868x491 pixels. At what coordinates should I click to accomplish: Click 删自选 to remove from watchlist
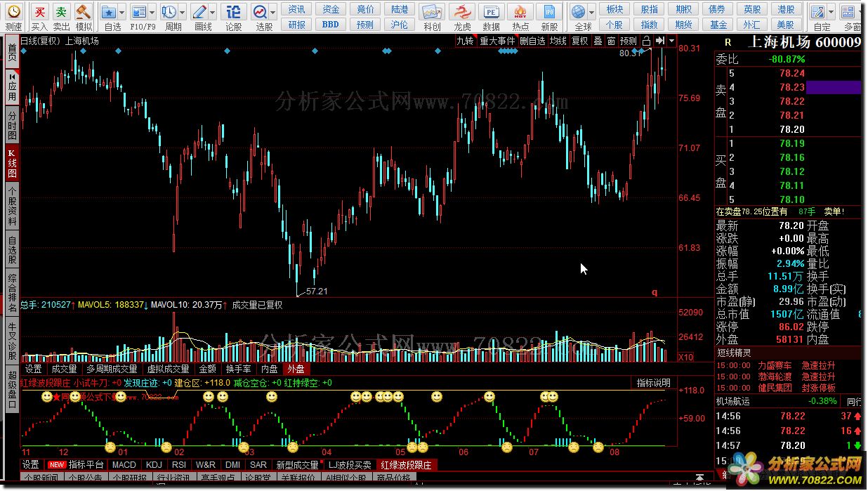coord(532,41)
